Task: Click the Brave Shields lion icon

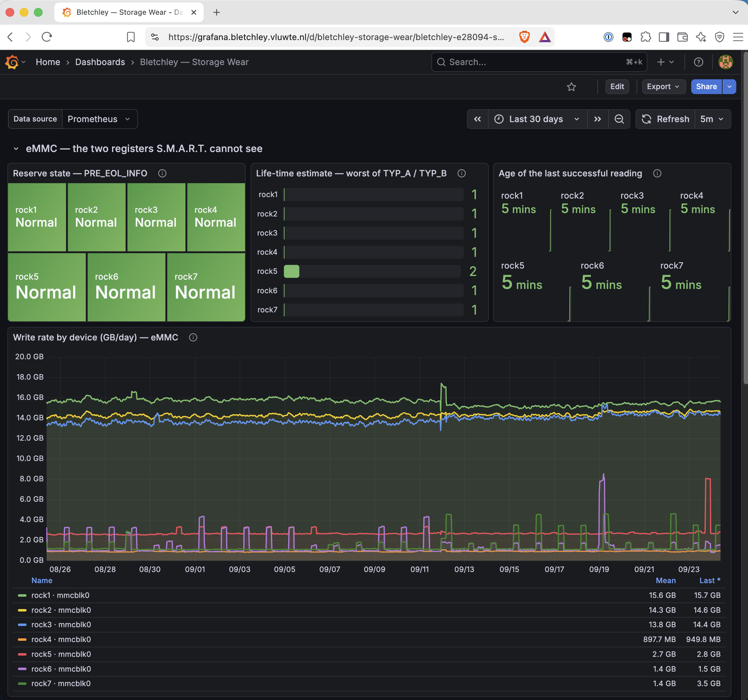Action: point(524,37)
